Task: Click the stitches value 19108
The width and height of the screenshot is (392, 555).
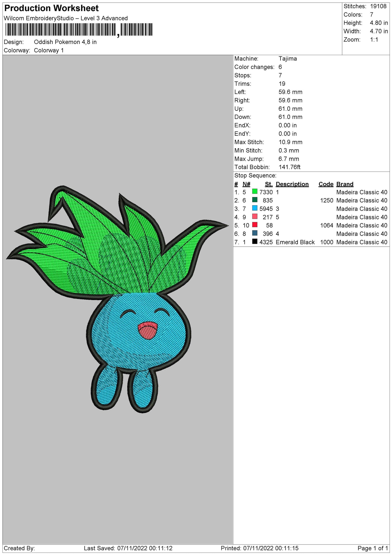Action: click(378, 7)
